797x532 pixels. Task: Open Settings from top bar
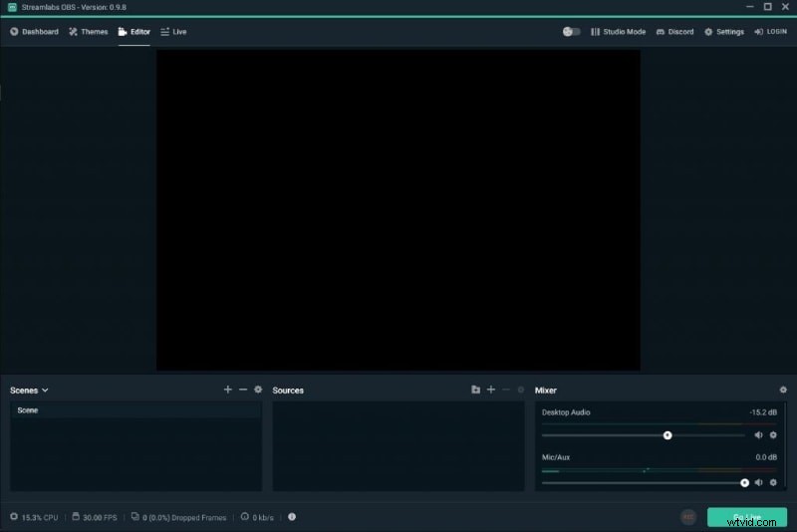[x=724, y=32]
